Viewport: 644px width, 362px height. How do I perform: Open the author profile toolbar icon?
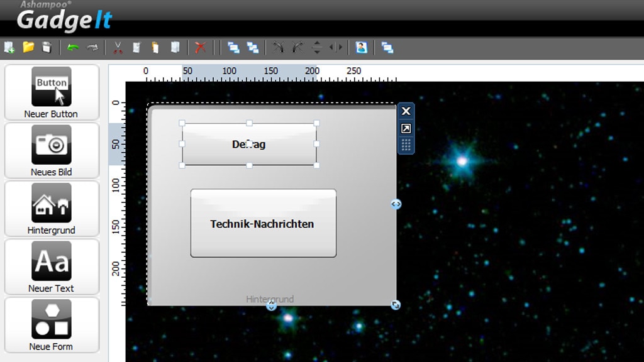coord(361,47)
